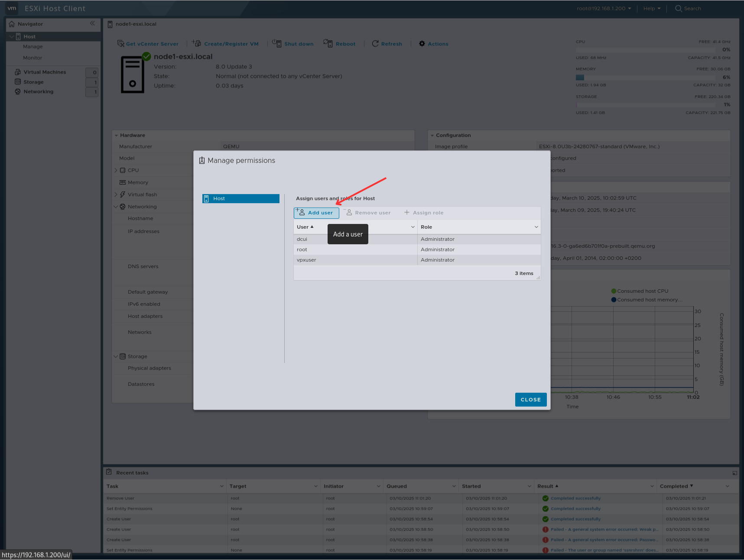This screenshot has width=744, height=560.
Task: Click the Recent tasks expand icon
Action: 734,473
